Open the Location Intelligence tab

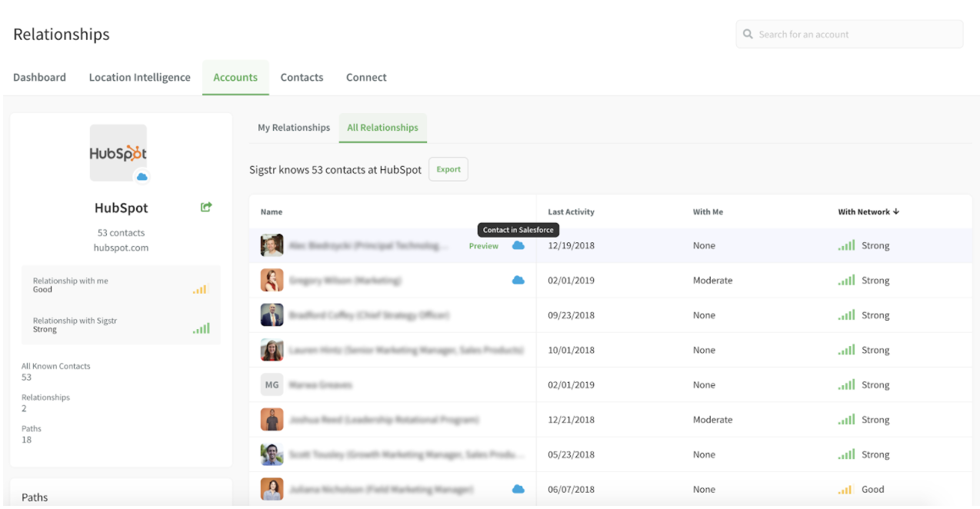click(139, 78)
